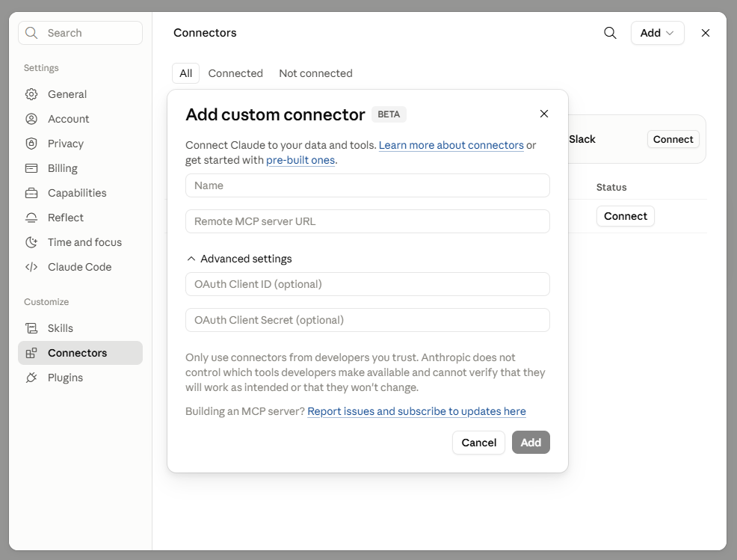This screenshot has height=560, width=737.
Task: Click the Reflect icon in the sidebar
Action: (x=31, y=218)
